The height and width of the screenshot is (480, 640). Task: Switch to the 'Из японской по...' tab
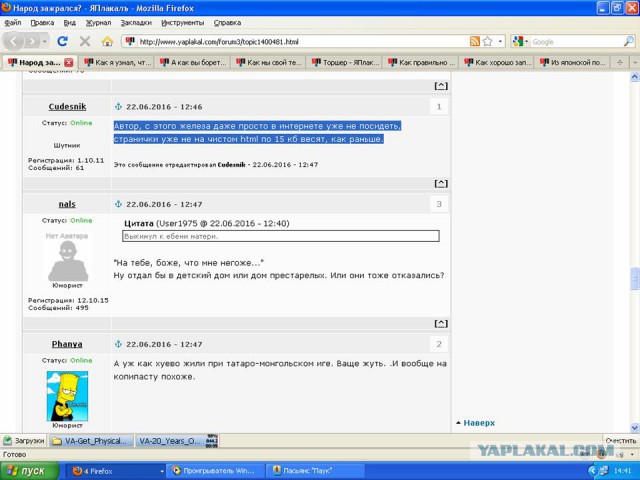(x=573, y=62)
